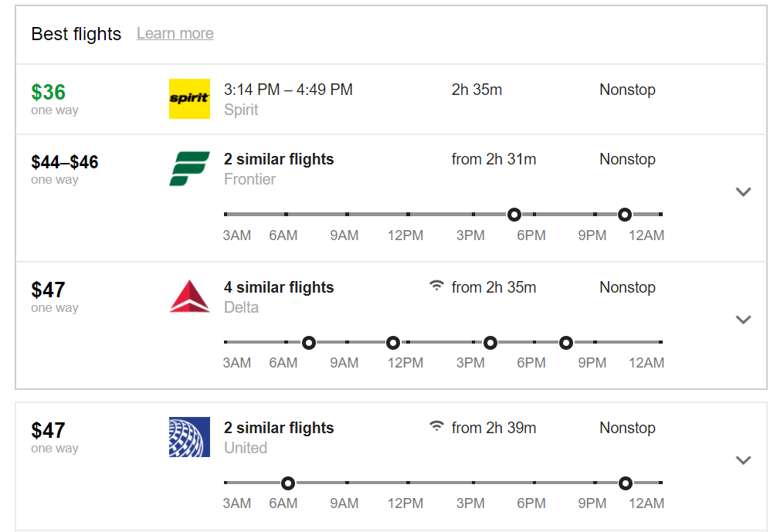Choose the Delta flight departing around 4PM
The image size is (777, 532).
[490, 342]
